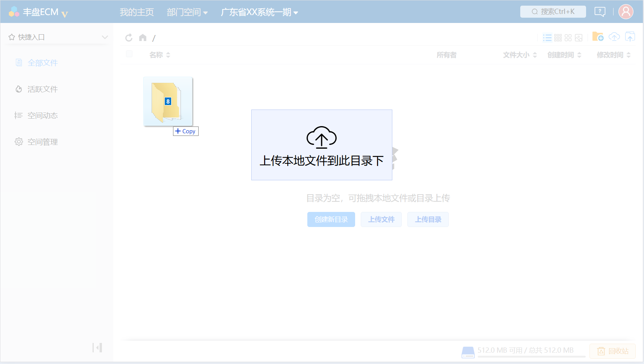Image resolution: width=644 pixels, height=364 pixels.
Task: Click the cloud upload file icon
Action: 614,37
